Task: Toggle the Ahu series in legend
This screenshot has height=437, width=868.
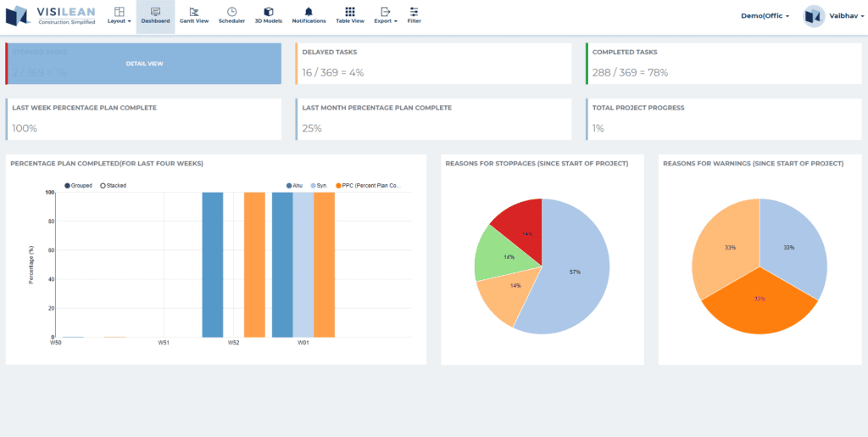Action: (289, 185)
